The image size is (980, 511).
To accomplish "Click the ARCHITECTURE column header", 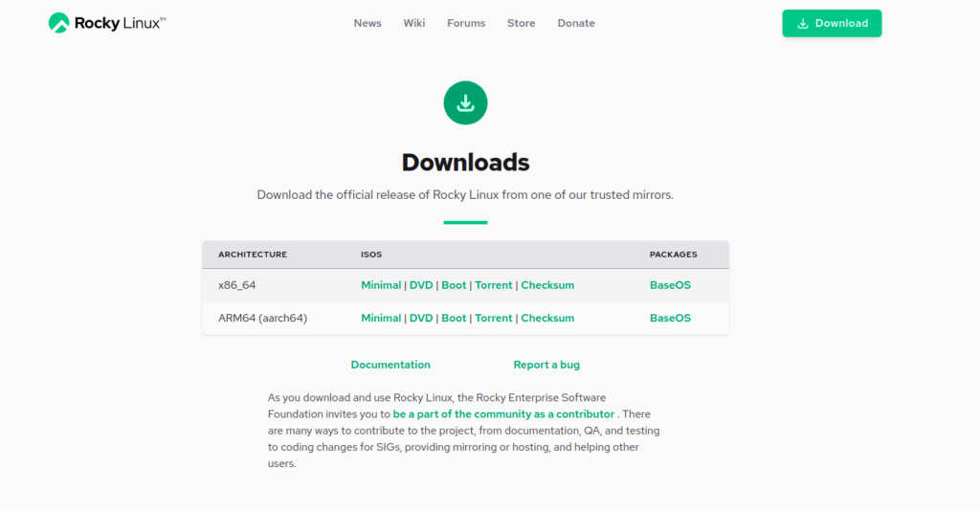I will pyautogui.click(x=253, y=255).
